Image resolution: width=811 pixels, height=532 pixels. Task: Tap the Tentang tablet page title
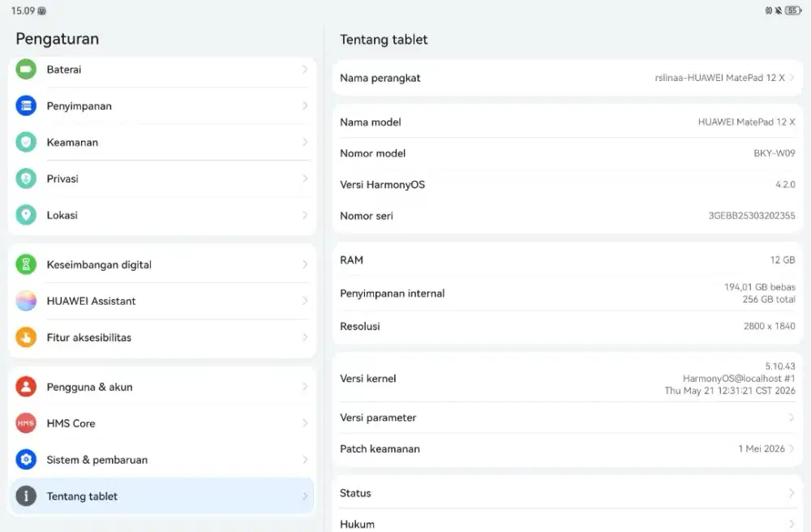coord(384,39)
